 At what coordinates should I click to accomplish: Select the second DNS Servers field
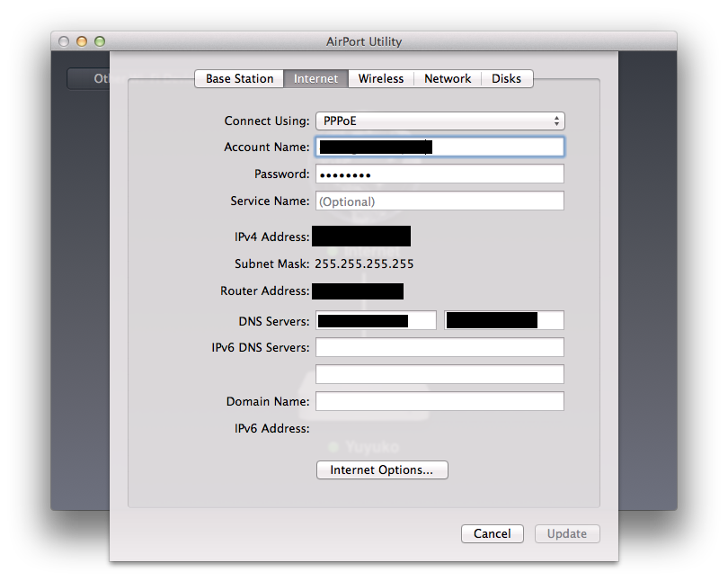pyautogui.click(x=504, y=320)
